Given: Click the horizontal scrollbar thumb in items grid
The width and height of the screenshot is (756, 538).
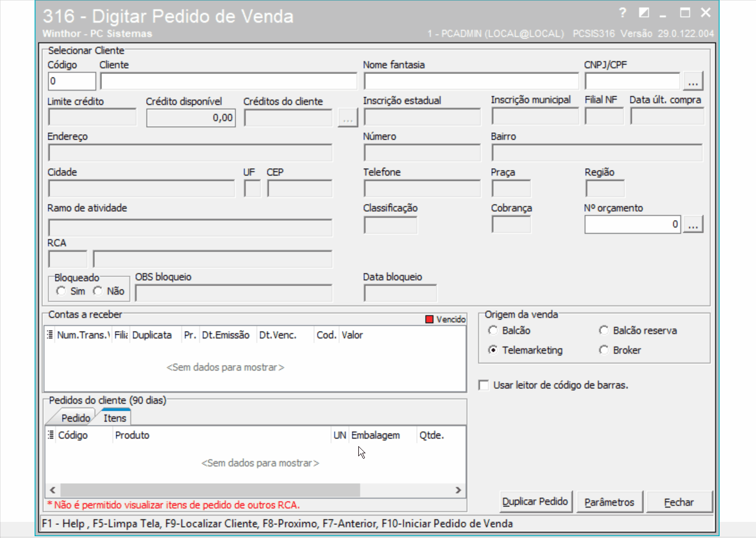Looking at the screenshot, I should coord(210,490).
